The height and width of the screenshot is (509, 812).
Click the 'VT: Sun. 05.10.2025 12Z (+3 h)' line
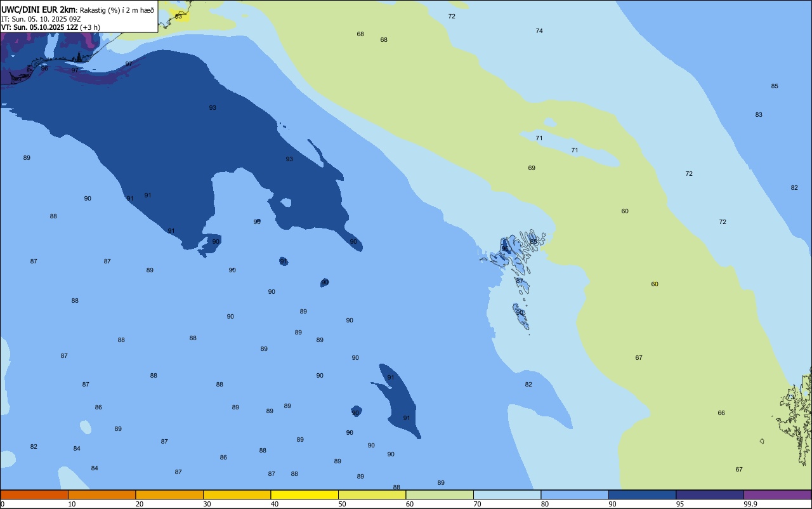point(51,27)
